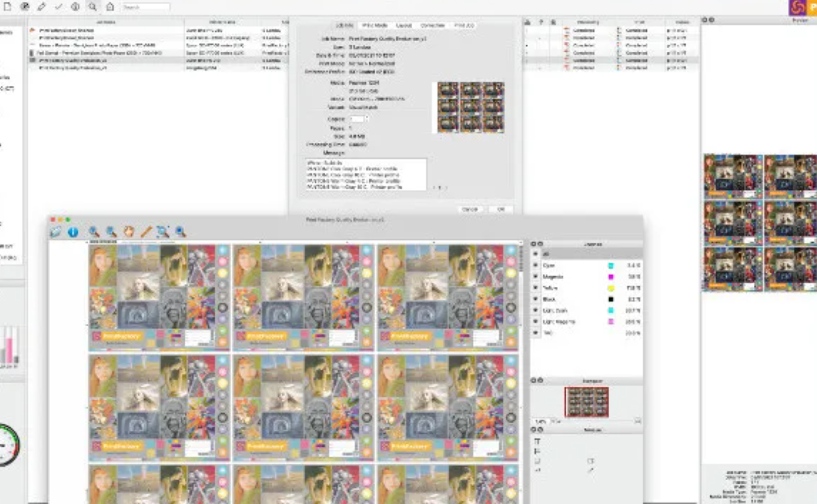
Task: Click the Job Name column header
Action: (x=106, y=22)
